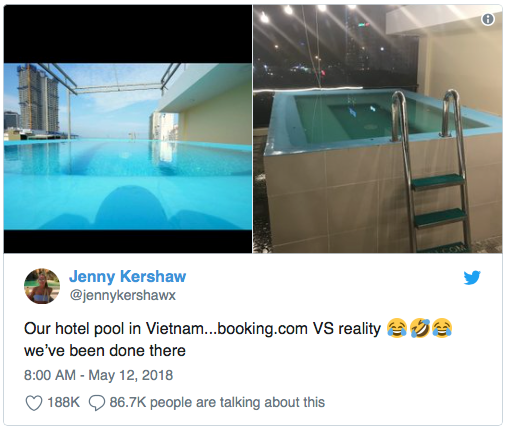Click 'we've been done there' text line
Screen dimensions: 506x430
pos(105,351)
